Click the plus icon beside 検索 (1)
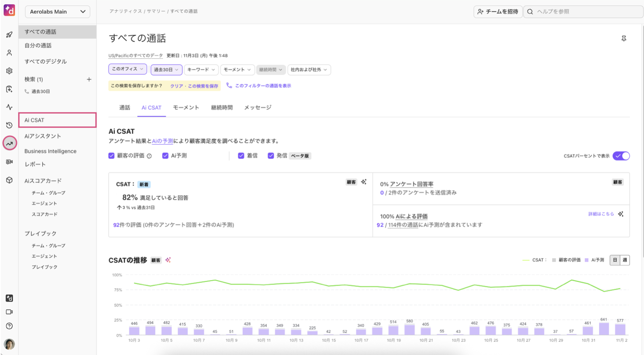The image size is (644, 355). click(x=89, y=79)
